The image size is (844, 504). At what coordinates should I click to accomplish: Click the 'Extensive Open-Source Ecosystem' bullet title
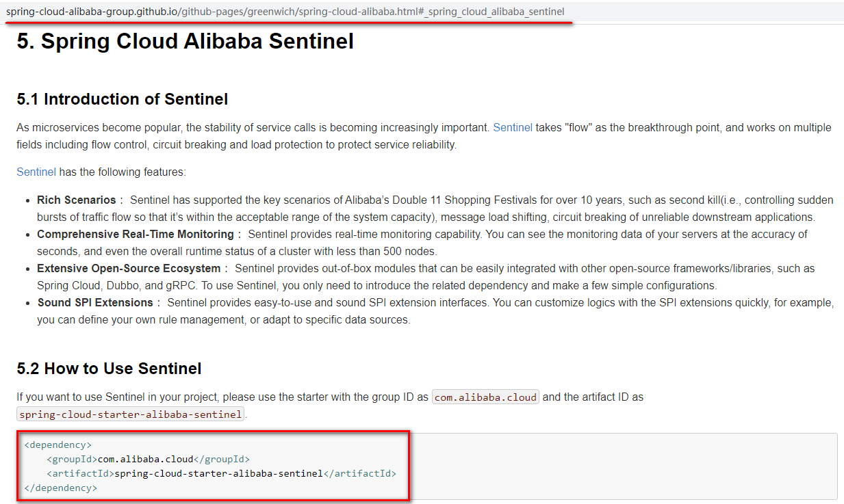(x=129, y=269)
